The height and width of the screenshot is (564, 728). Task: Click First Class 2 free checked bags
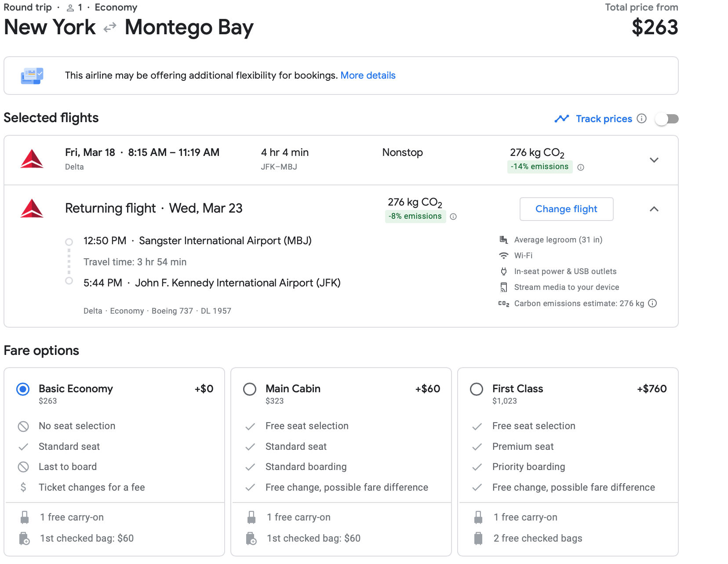tap(538, 539)
